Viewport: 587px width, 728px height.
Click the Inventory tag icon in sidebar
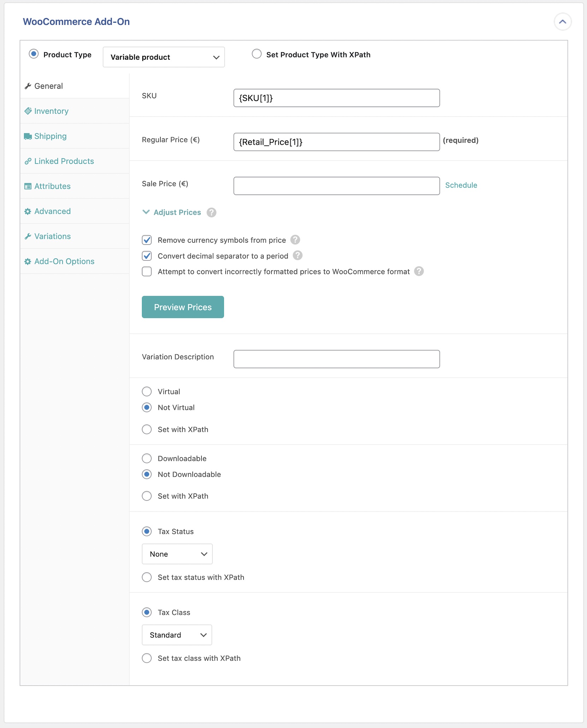pos(28,111)
